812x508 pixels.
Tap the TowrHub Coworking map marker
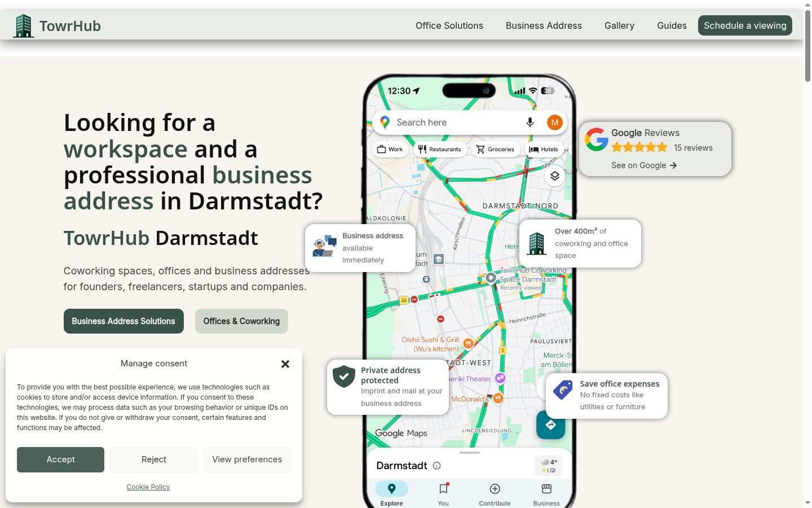click(491, 277)
